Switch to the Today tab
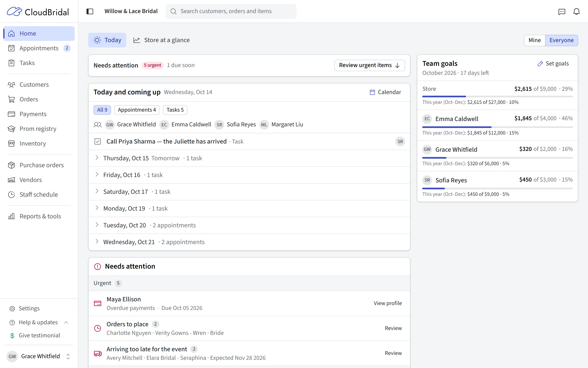This screenshot has height=368, width=588. (x=107, y=40)
